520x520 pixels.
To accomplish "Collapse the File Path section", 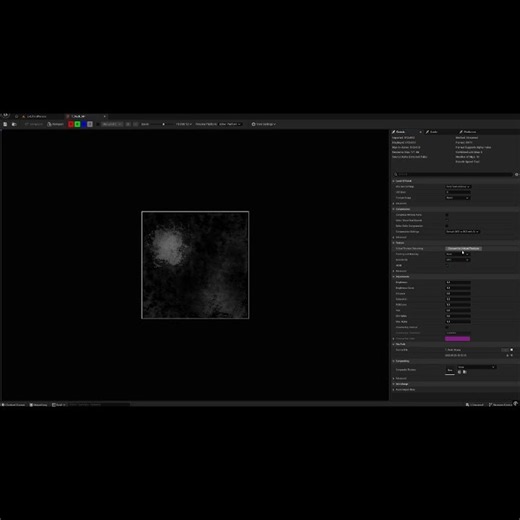I will [x=394, y=344].
